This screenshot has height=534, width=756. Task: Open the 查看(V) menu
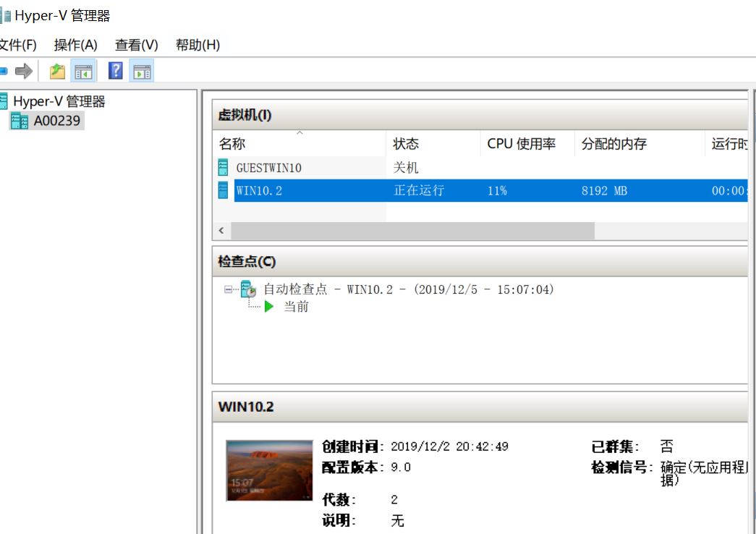[136, 45]
